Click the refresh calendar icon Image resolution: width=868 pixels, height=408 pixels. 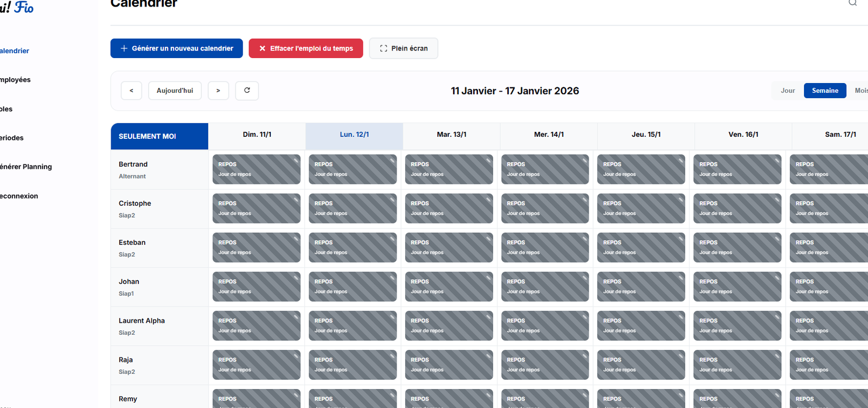coord(247,91)
